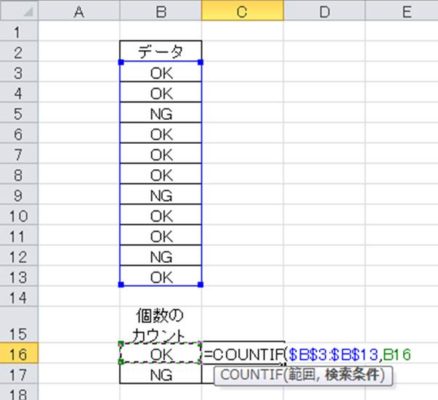Click the 個数のカウント label cell

click(x=161, y=325)
